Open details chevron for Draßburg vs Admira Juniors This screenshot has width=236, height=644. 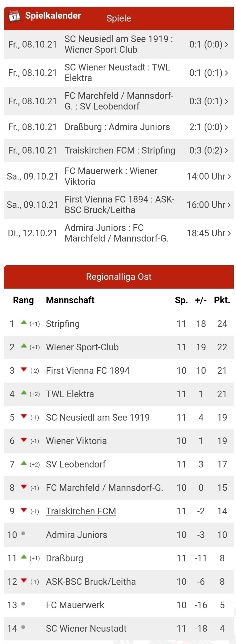[226, 127]
